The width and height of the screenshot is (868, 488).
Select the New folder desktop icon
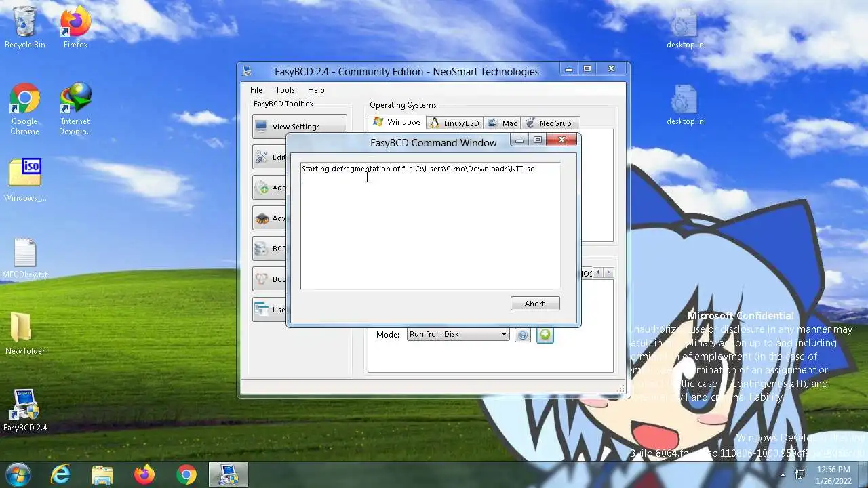pos(25,333)
